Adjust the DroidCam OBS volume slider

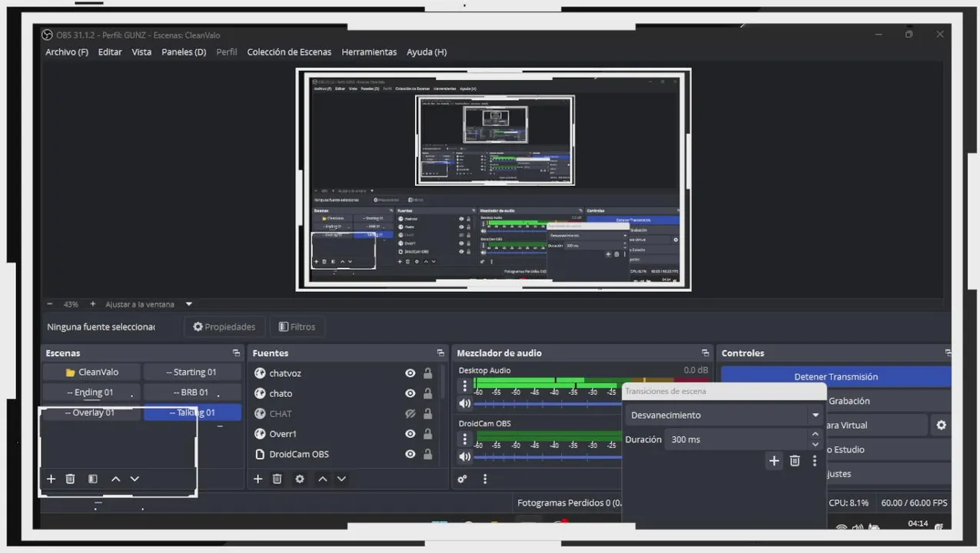coord(547,456)
